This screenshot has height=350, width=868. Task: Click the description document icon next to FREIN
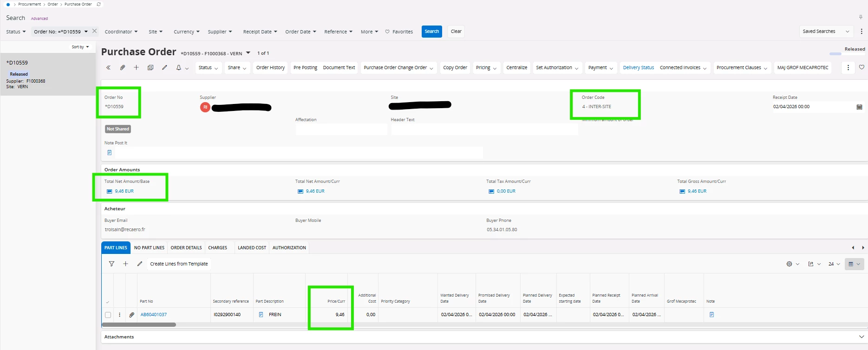pyautogui.click(x=261, y=315)
